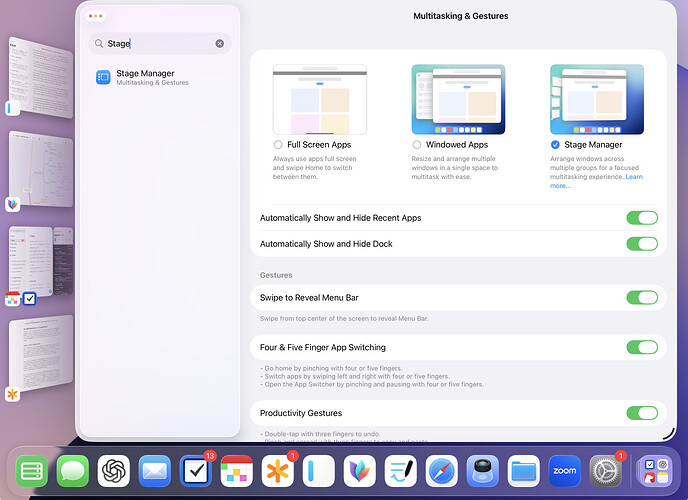Select the Full Screen Apps radio button
This screenshot has height=500, width=688.
tap(278, 145)
